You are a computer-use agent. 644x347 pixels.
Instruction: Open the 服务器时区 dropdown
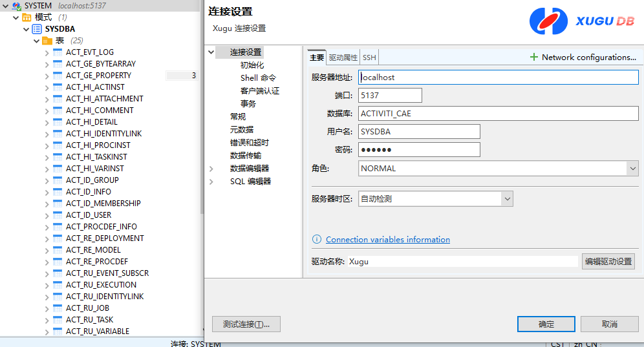pos(506,199)
